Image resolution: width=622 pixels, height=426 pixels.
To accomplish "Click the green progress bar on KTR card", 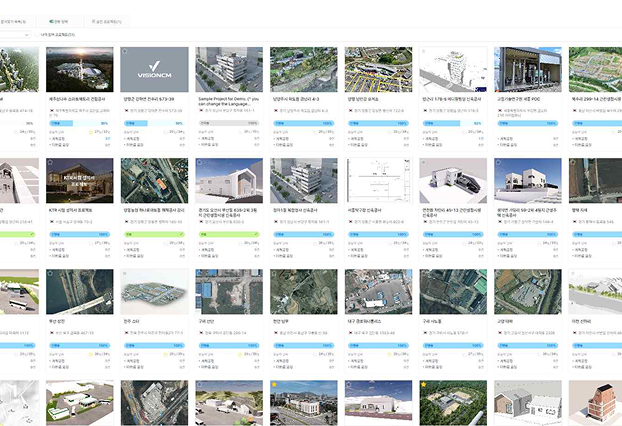I will tap(78, 233).
